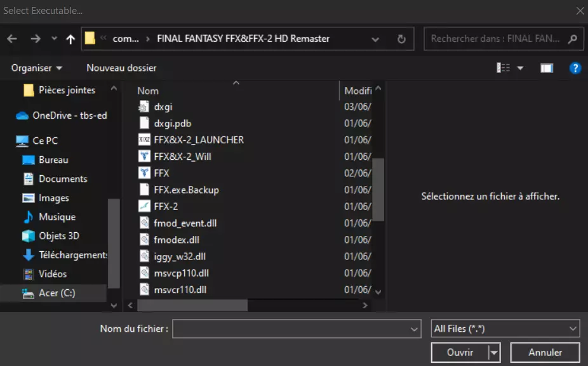Select Pièces jointes folder in sidebar
The height and width of the screenshot is (366, 588).
60,90
